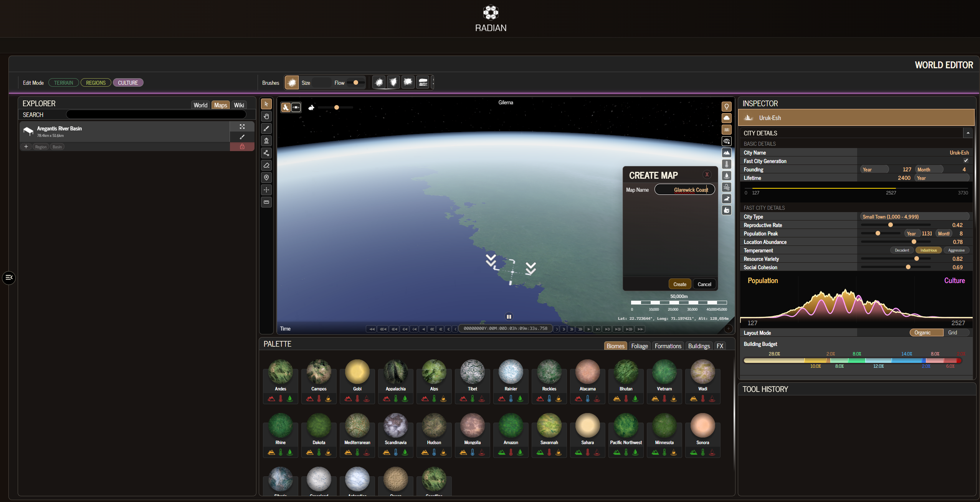
Task: Click the mountain elevation layer icon
Action: [x=727, y=153]
